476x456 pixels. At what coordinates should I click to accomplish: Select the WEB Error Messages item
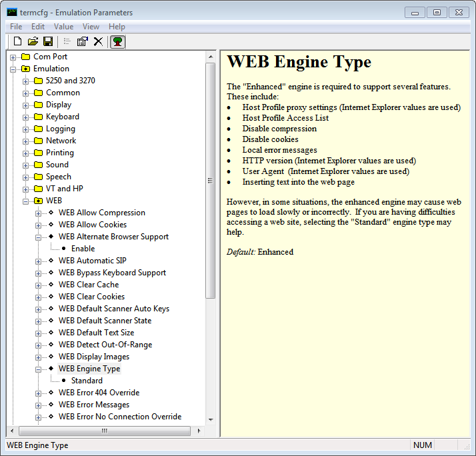[93, 405]
